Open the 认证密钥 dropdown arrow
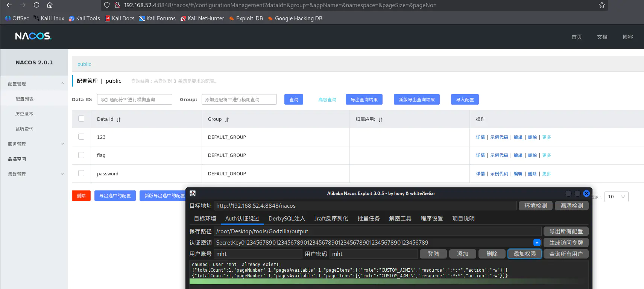This screenshot has width=644, height=289. pyautogui.click(x=537, y=243)
